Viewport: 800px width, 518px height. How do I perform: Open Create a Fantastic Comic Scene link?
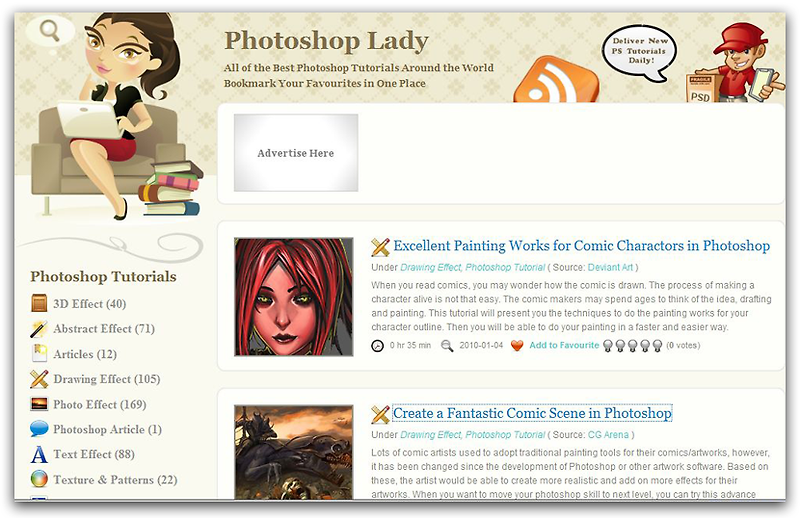coord(532,413)
